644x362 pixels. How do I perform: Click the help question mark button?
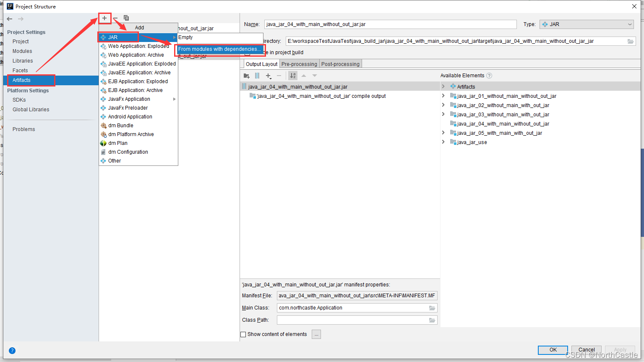coord(12,351)
